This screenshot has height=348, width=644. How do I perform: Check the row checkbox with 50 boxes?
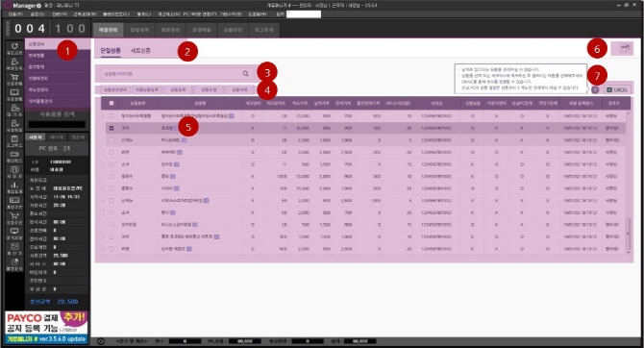(111, 152)
